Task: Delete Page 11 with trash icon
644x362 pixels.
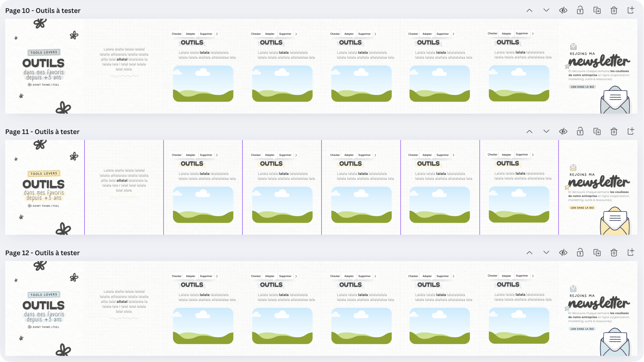Action: [x=614, y=131]
